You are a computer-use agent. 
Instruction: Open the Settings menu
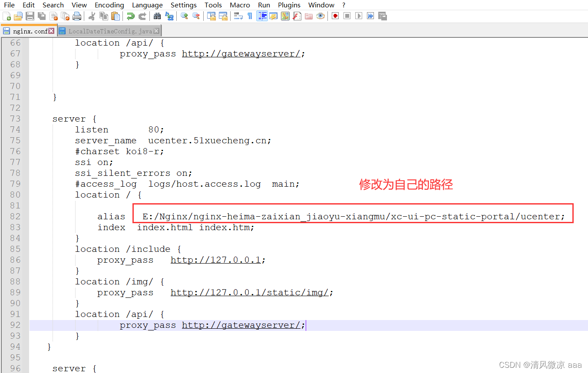click(x=183, y=5)
